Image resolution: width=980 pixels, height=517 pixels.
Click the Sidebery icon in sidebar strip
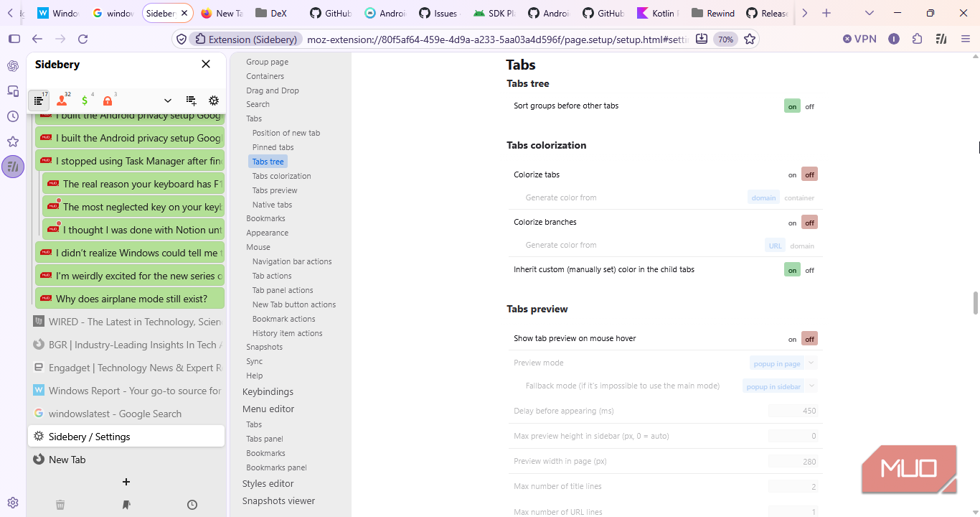(13, 167)
